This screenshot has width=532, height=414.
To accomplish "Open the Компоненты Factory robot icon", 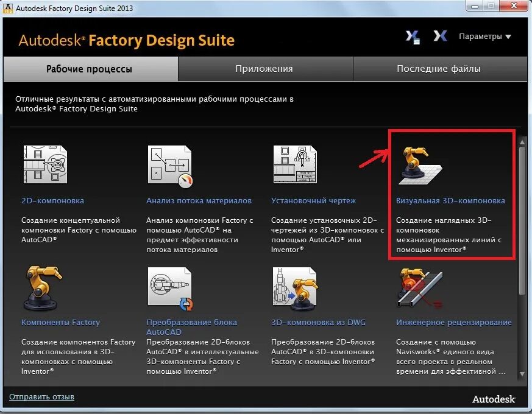I will pos(43,287).
